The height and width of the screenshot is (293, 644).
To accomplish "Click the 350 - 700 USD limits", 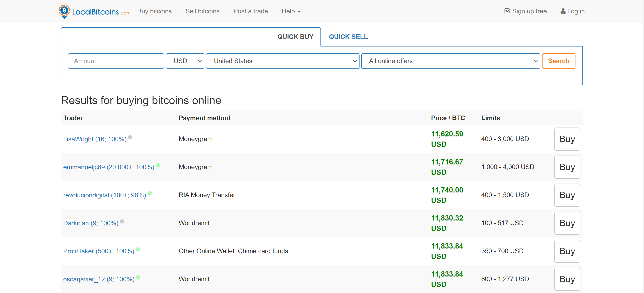I will click(x=502, y=251).
